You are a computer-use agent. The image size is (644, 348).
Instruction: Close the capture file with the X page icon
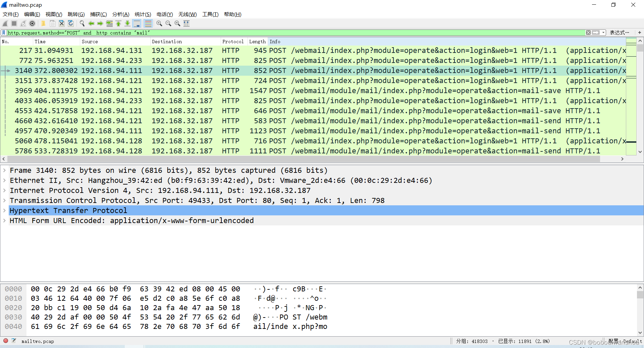[x=62, y=23]
